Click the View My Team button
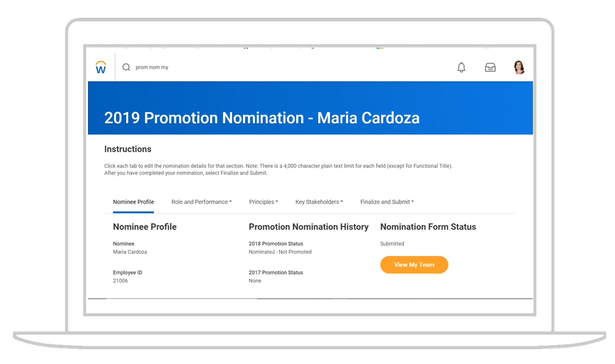615x364 pixels. coord(414,264)
